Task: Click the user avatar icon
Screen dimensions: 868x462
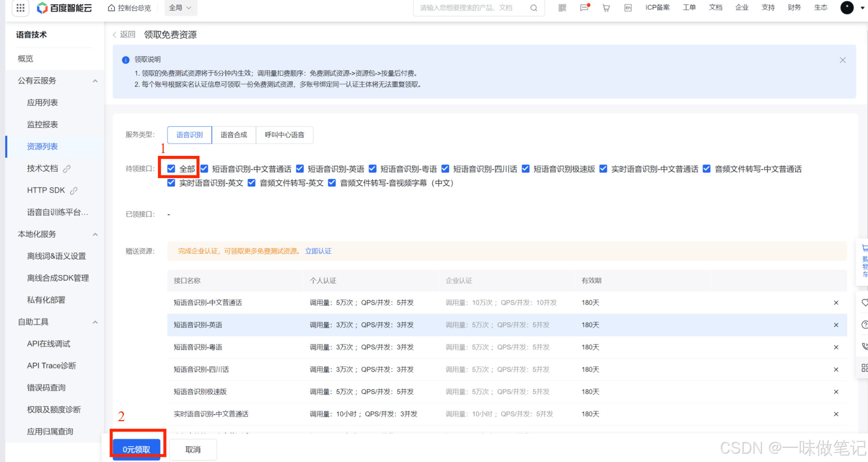Action: (x=847, y=8)
